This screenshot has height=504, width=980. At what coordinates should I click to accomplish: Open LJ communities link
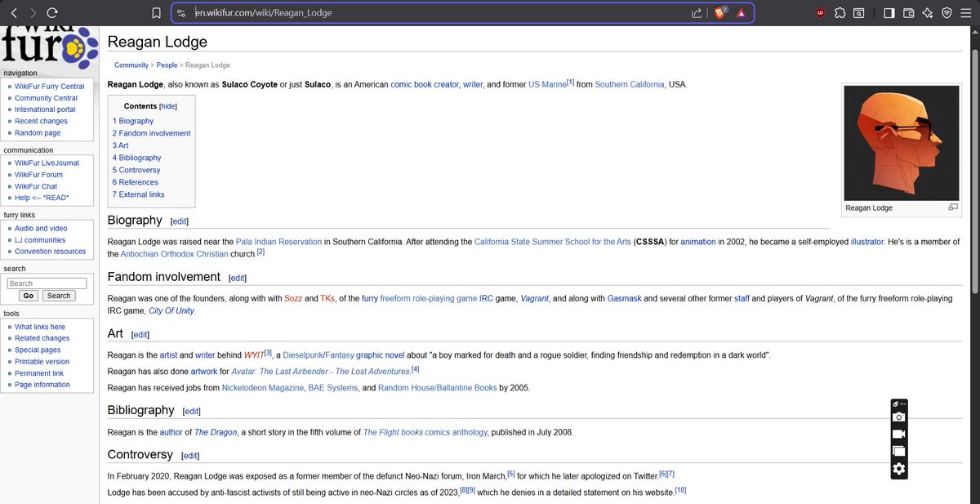[40, 240]
